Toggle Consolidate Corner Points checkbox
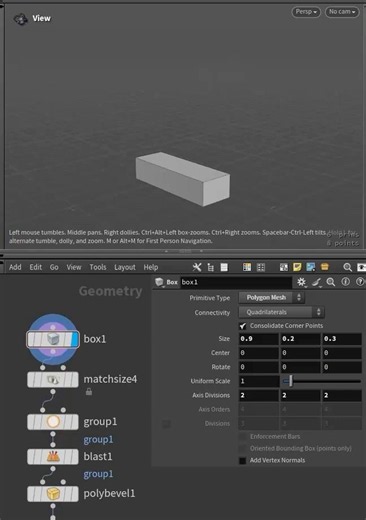 [x=243, y=326]
